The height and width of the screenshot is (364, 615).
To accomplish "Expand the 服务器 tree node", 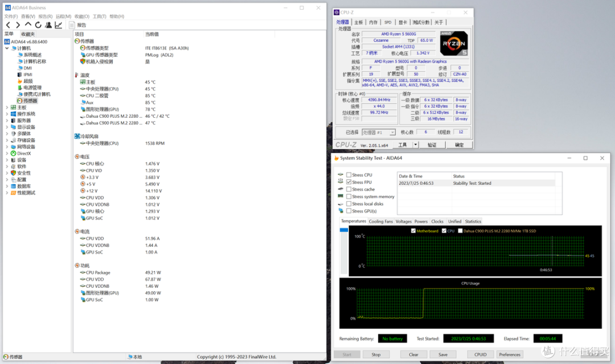I will pos(7,121).
